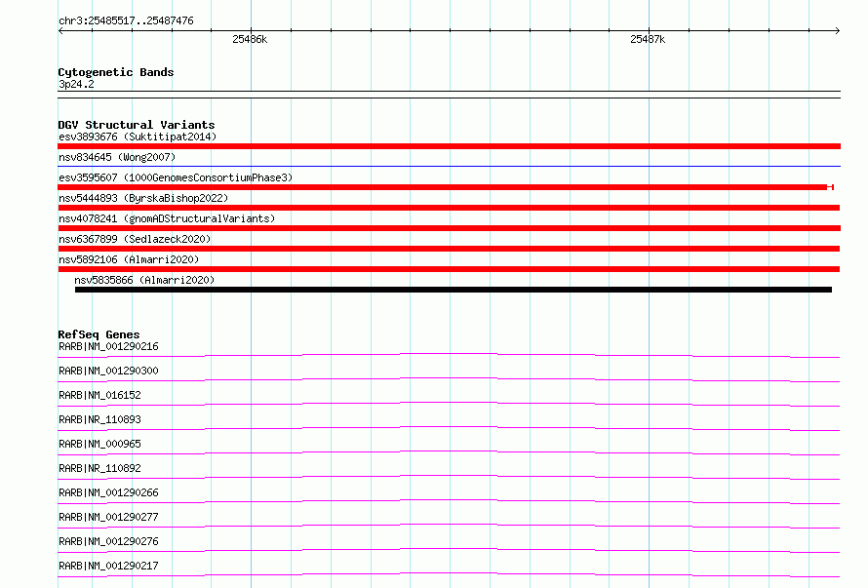
Task: Select the 3p24.2 band label
Action: pos(76,84)
